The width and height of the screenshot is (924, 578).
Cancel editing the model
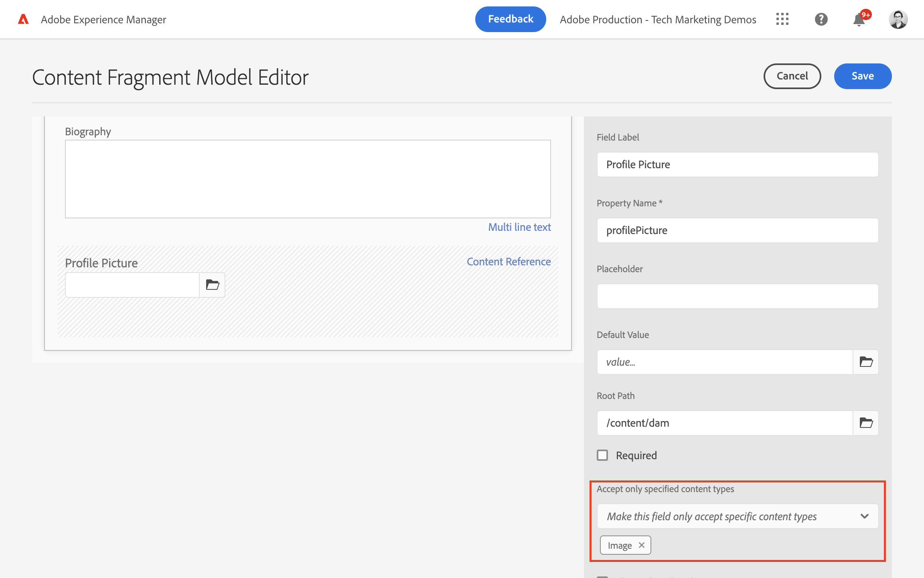click(x=792, y=76)
